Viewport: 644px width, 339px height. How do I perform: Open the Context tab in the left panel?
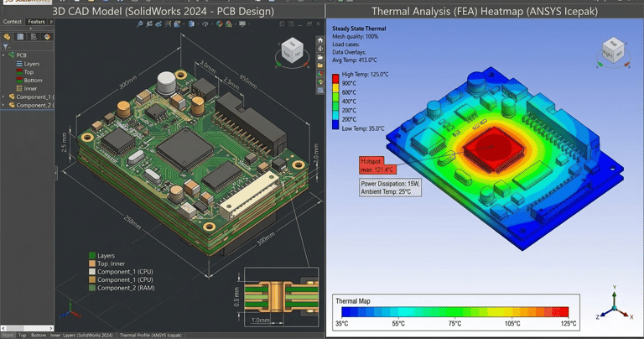click(x=12, y=21)
